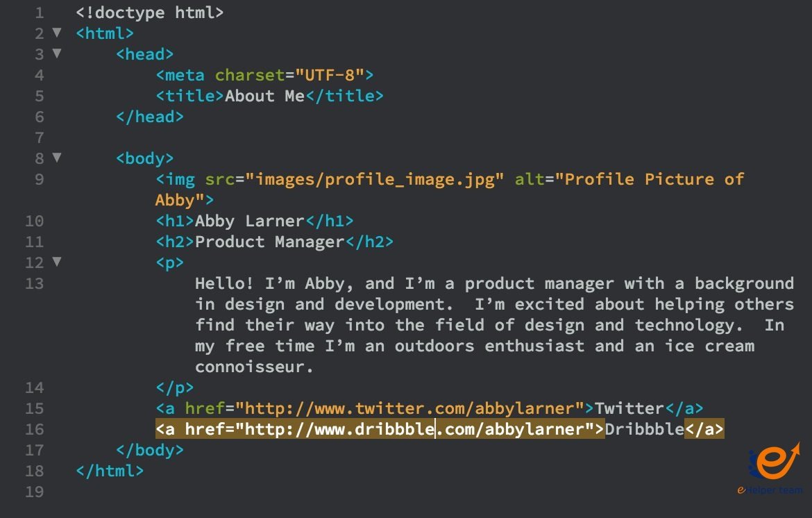The height and width of the screenshot is (518, 812).
Task: Click the doctype declaration on line 1
Action: coord(149,12)
